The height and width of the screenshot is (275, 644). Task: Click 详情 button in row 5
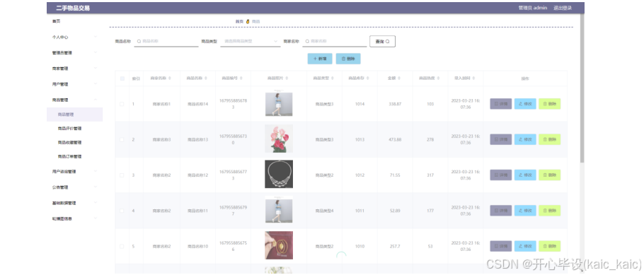[x=500, y=246]
